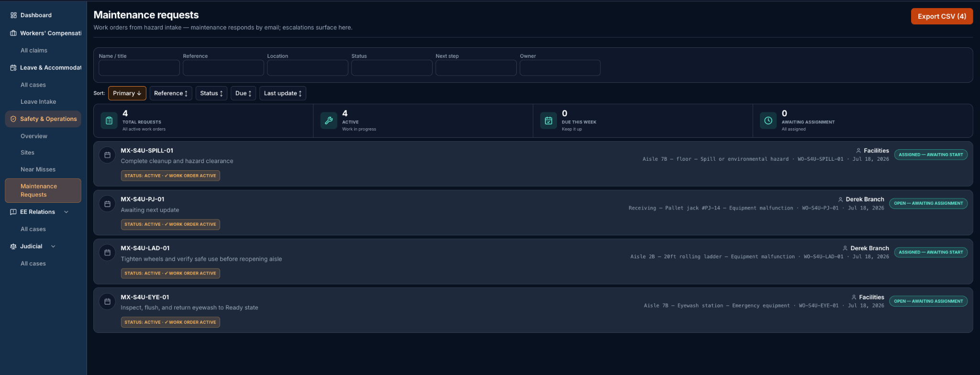Click the Judicial scales icon
Image resolution: width=980 pixels, height=375 pixels.
click(x=13, y=246)
